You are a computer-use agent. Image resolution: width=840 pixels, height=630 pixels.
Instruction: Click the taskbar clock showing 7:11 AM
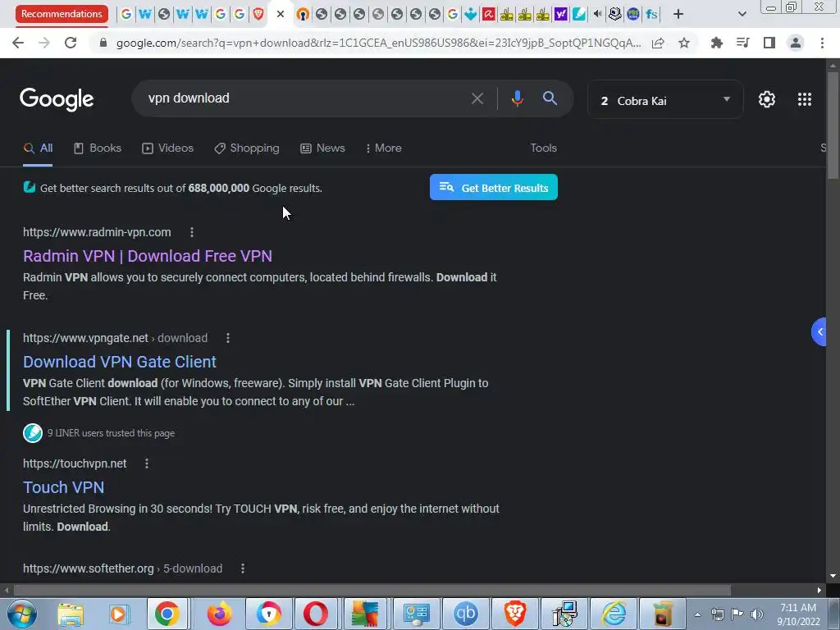[798, 614]
